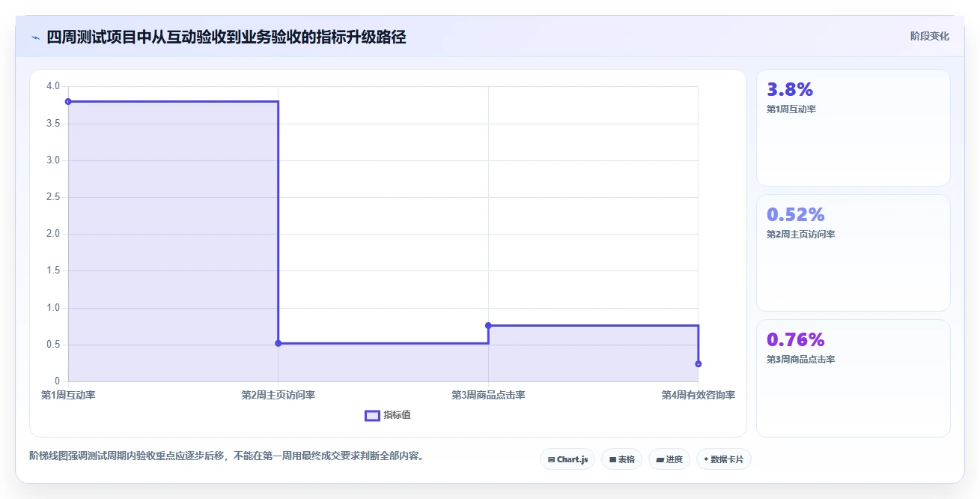980x499 pixels.
Task: Click the 1.0 y-axis value
Action: click(52, 307)
